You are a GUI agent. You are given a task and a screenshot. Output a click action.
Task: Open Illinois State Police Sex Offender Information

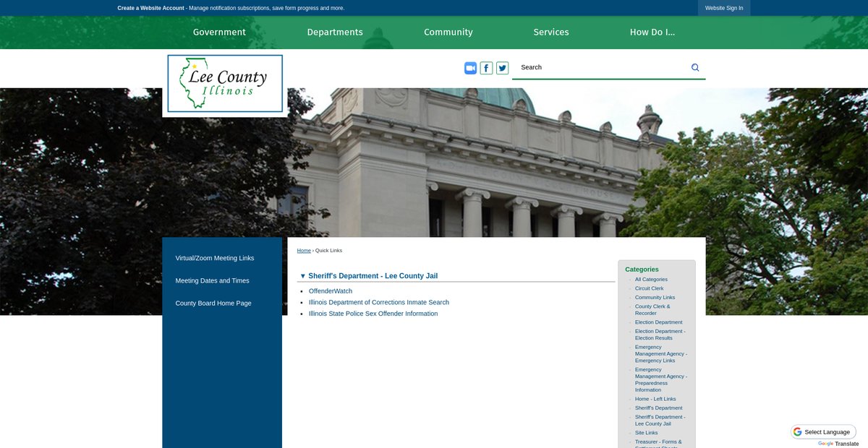[373, 314]
